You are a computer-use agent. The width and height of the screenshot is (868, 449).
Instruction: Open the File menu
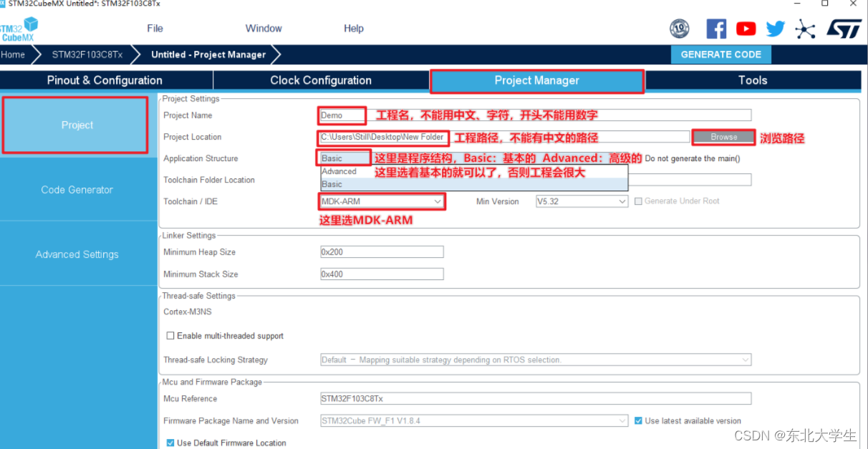tap(155, 29)
